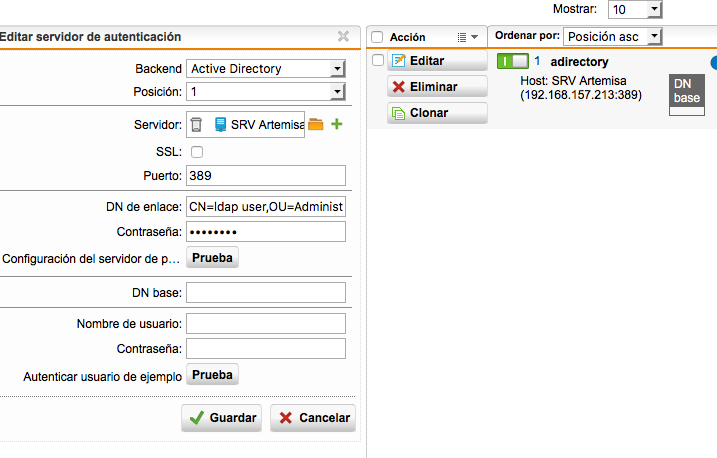This screenshot has height=458, width=717.
Task: Open the Ordenar por Posición asc dropdown
Action: coord(613,37)
